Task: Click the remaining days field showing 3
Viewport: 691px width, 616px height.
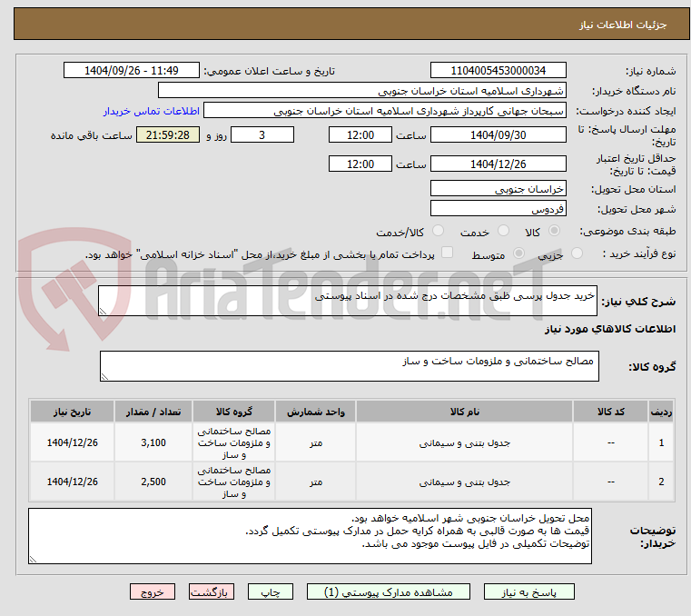Action: coord(262,135)
